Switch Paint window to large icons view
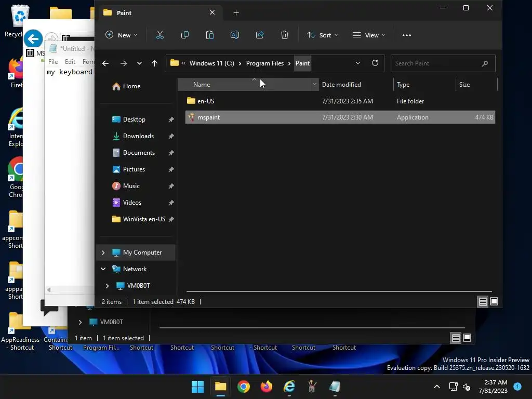Viewport: 532px width, 399px height. coord(495,301)
